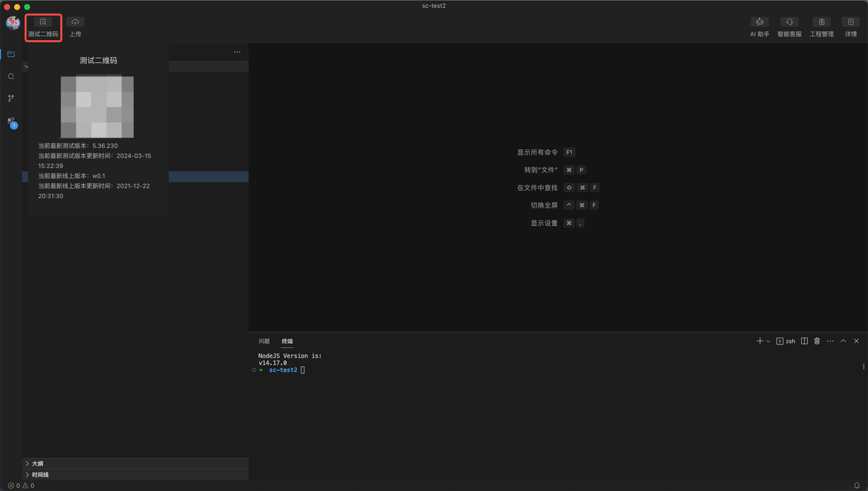The image size is (868, 491).
Task: Expand the 大纲 outline section
Action: coord(37,464)
